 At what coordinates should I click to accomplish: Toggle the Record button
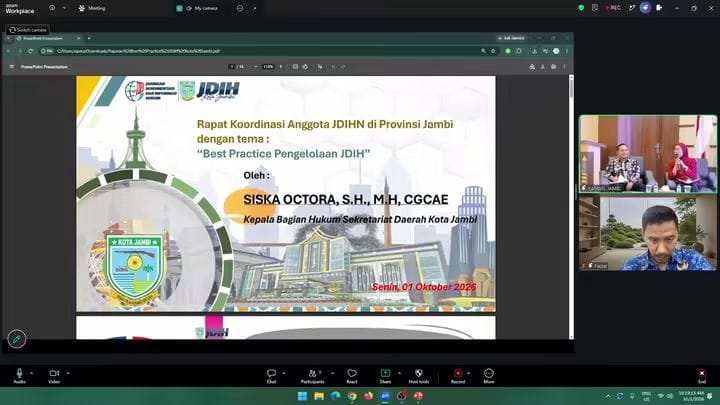458,376
